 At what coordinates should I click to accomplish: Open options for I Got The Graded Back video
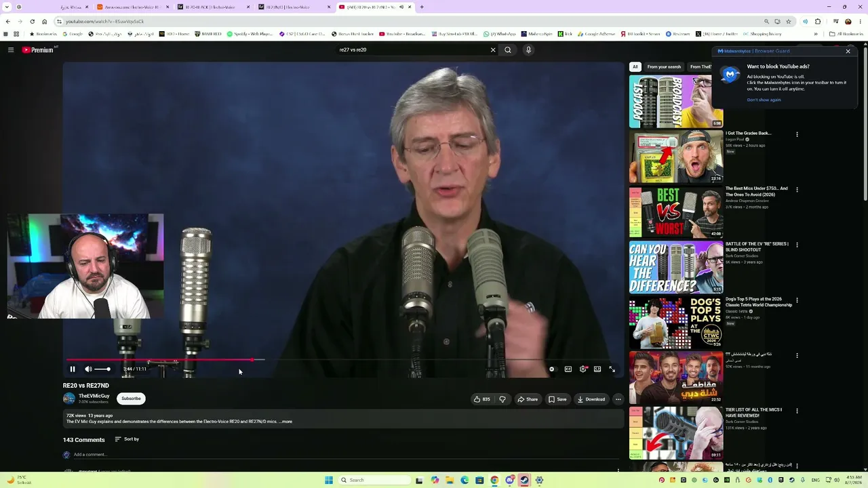(x=797, y=134)
